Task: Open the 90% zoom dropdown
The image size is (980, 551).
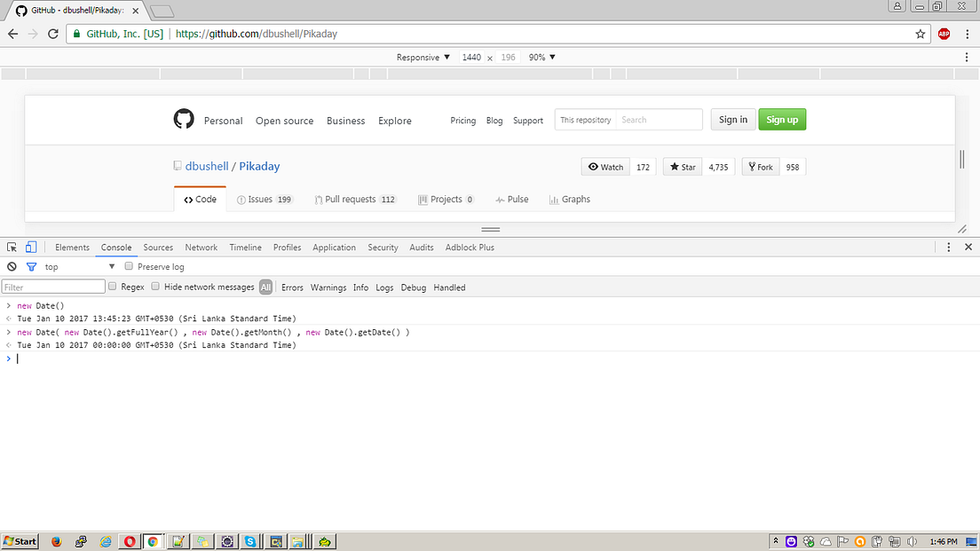Action: pos(540,57)
